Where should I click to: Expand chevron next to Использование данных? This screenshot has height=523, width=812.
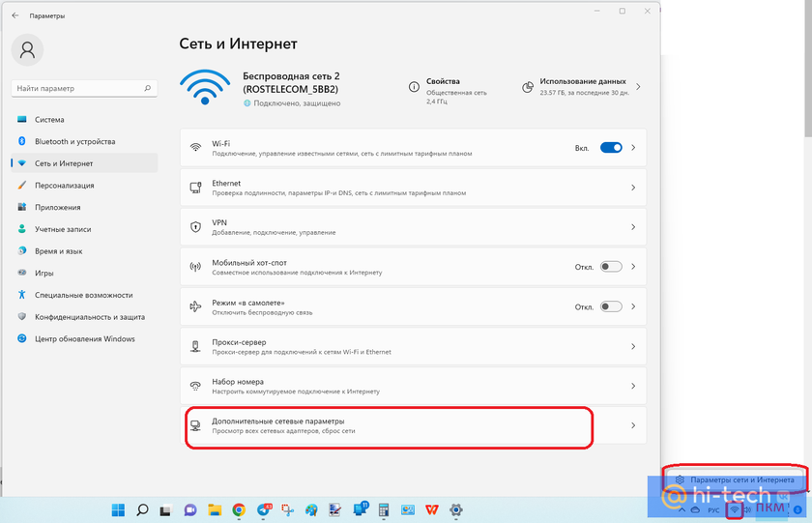pos(638,87)
